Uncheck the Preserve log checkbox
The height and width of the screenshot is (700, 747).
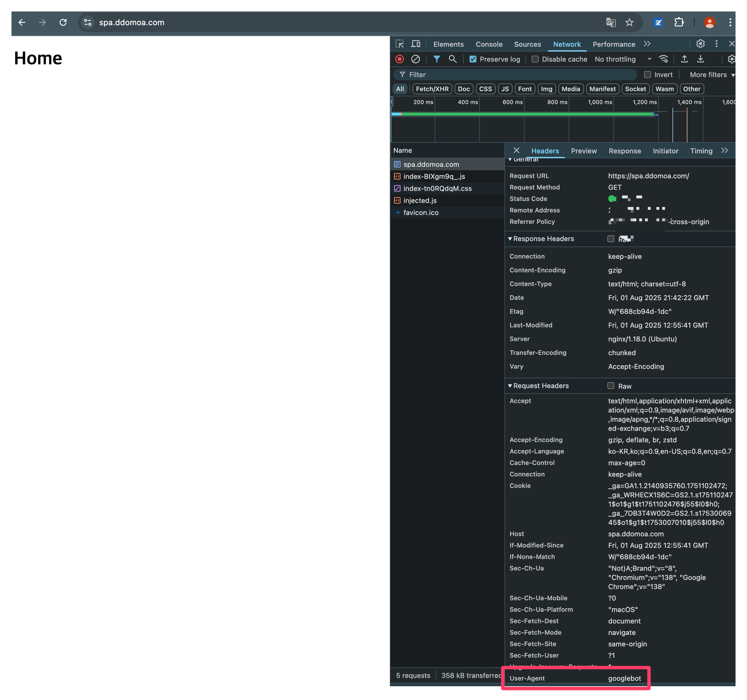pyautogui.click(x=473, y=59)
